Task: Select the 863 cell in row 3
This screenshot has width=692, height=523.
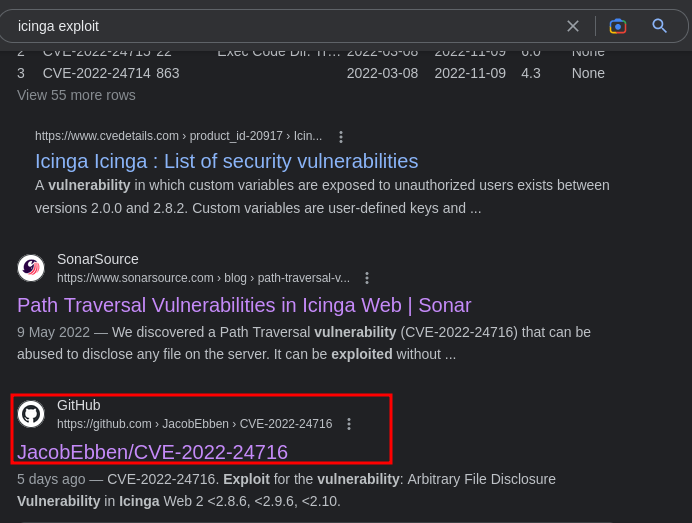Action: (x=168, y=73)
